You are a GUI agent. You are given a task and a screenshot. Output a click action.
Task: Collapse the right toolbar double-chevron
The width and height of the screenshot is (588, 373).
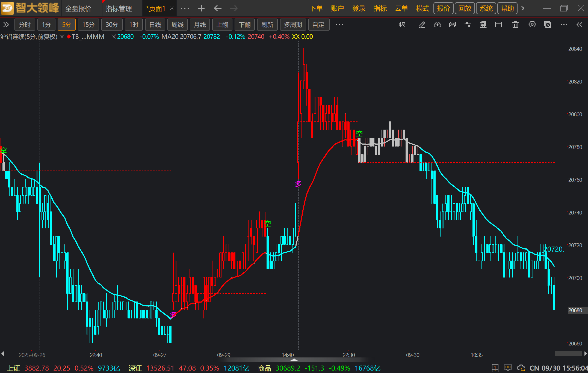click(579, 25)
